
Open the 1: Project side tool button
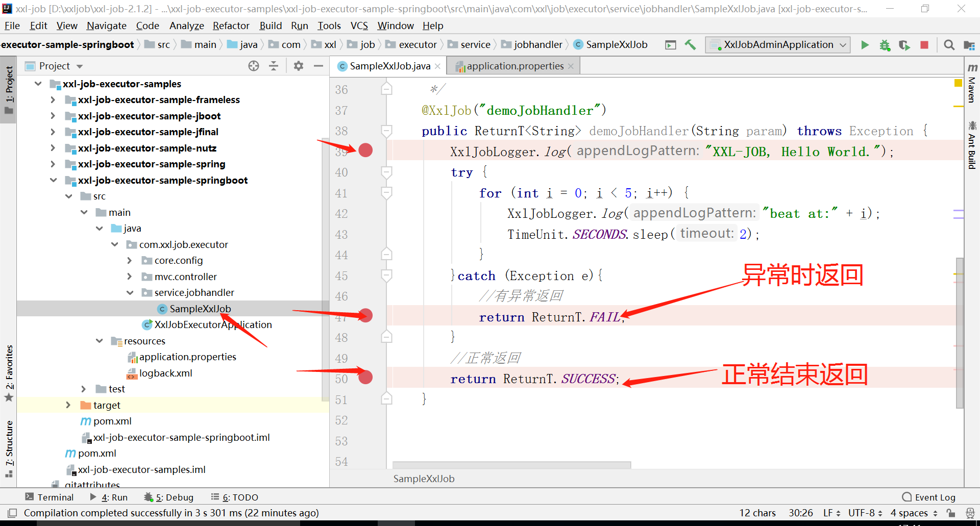9,91
